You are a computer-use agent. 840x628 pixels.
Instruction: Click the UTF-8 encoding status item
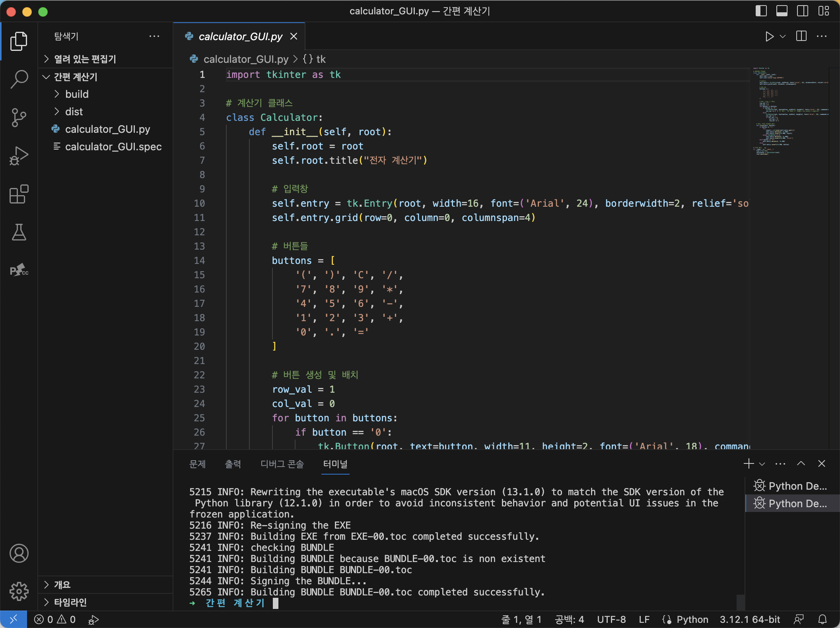click(611, 619)
